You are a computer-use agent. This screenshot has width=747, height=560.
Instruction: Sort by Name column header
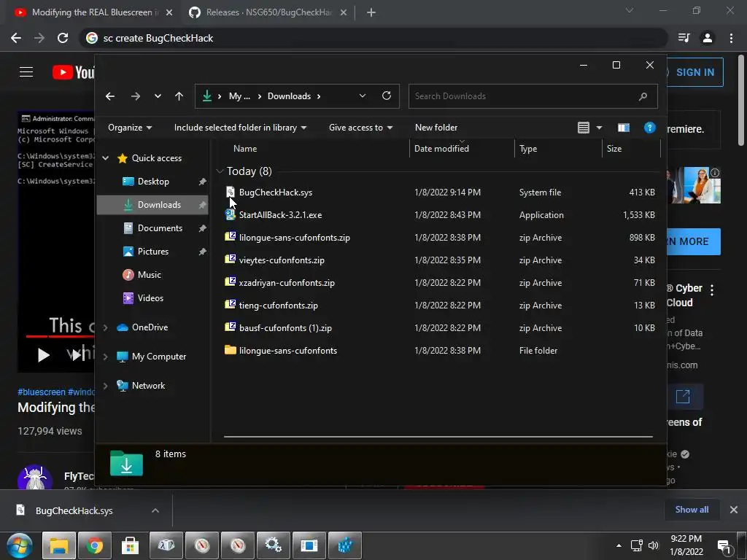click(x=245, y=149)
